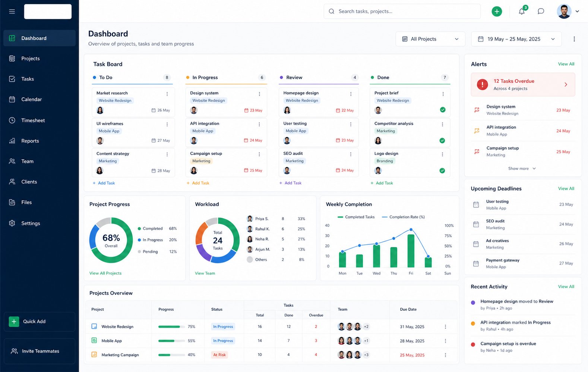Open Mobile App row options menu
588x372 pixels.
[445, 341]
